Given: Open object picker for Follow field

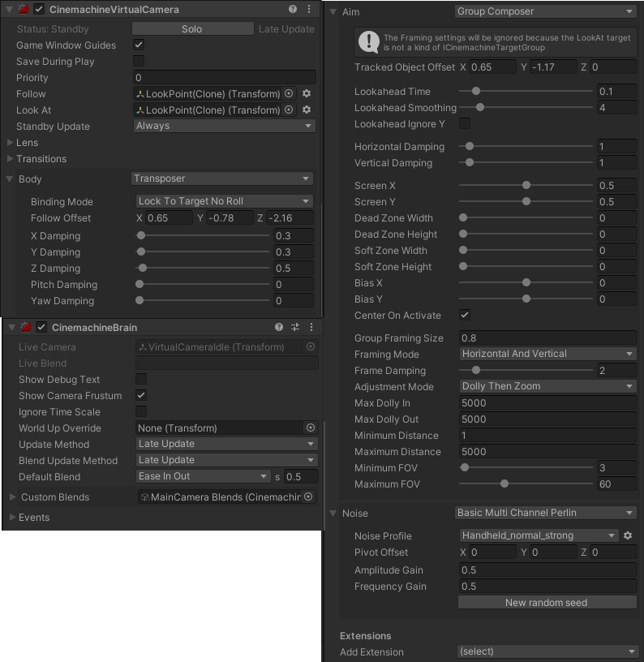Looking at the screenshot, I should click(289, 93).
